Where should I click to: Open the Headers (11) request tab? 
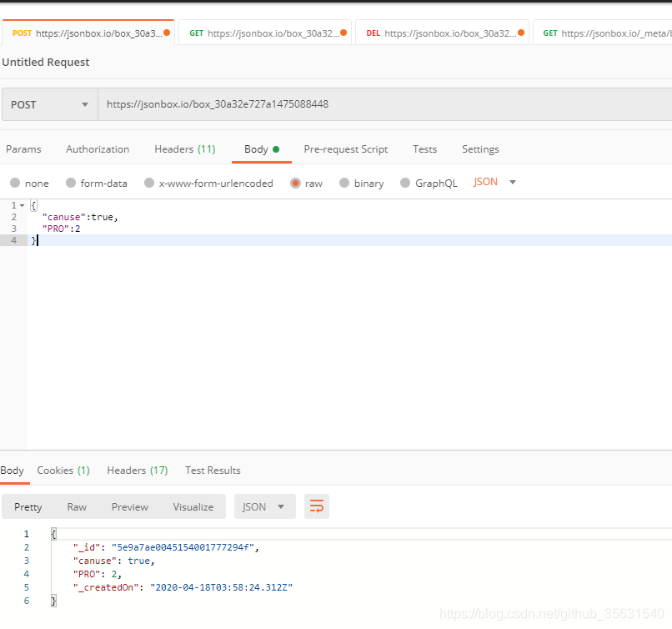tap(184, 149)
